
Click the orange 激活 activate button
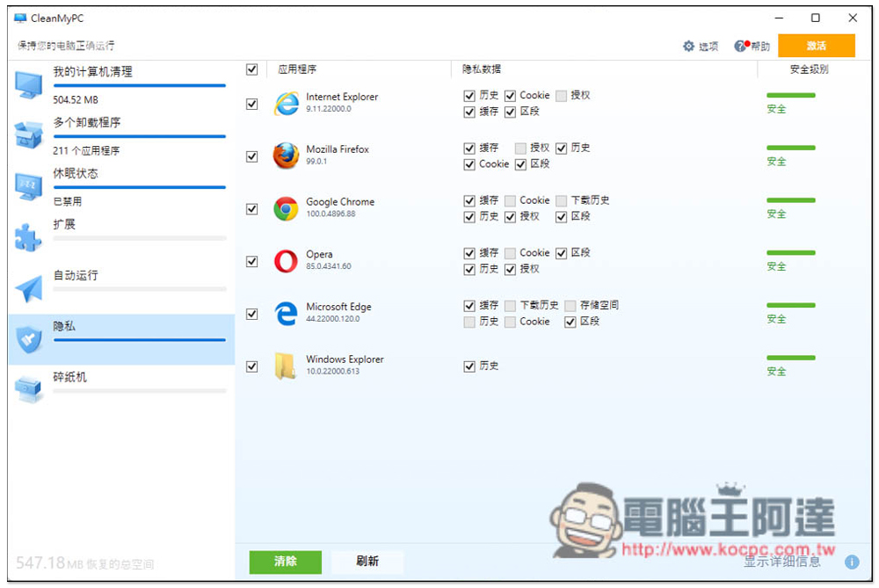pos(816,46)
